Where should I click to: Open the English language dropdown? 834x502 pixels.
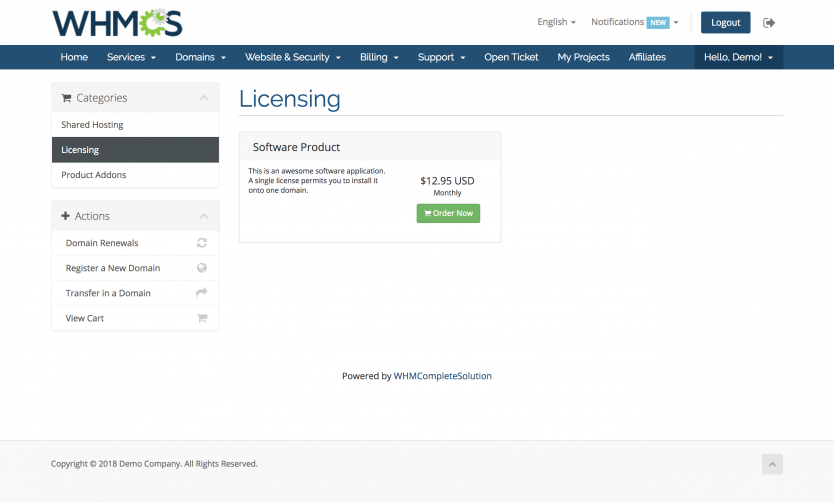click(556, 22)
